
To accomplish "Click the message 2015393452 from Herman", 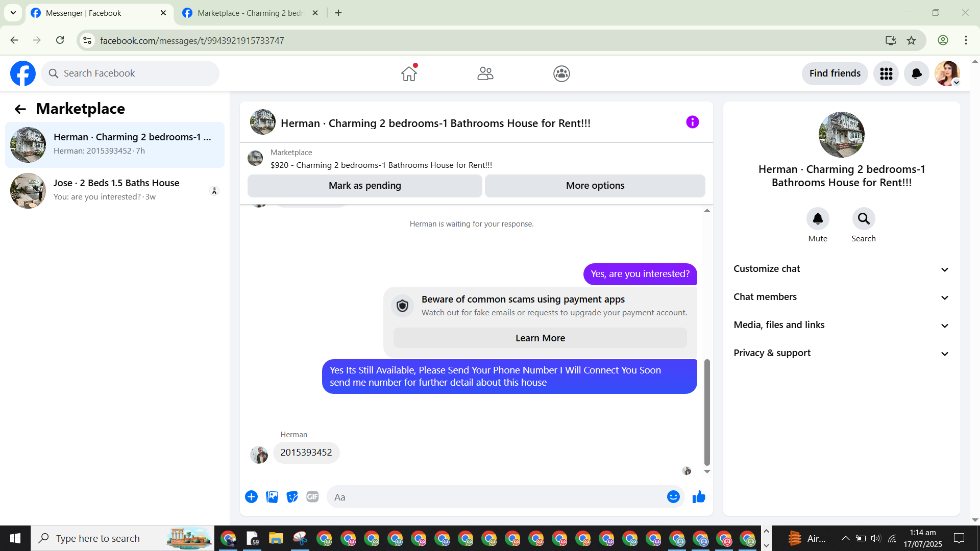I will (306, 453).
